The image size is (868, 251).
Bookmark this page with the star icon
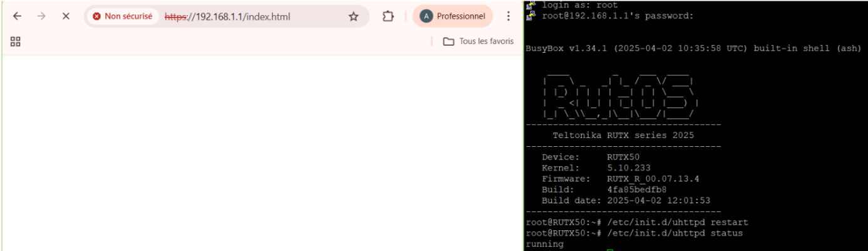(353, 16)
